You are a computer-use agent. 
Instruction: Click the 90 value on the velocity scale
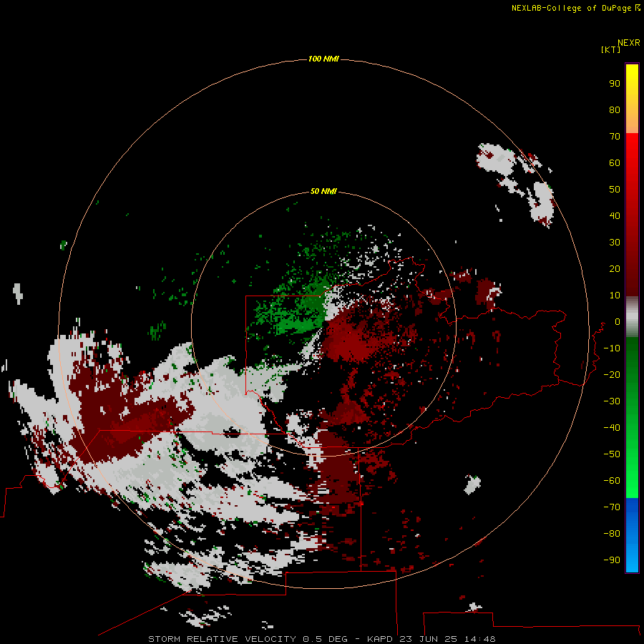(x=615, y=84)
